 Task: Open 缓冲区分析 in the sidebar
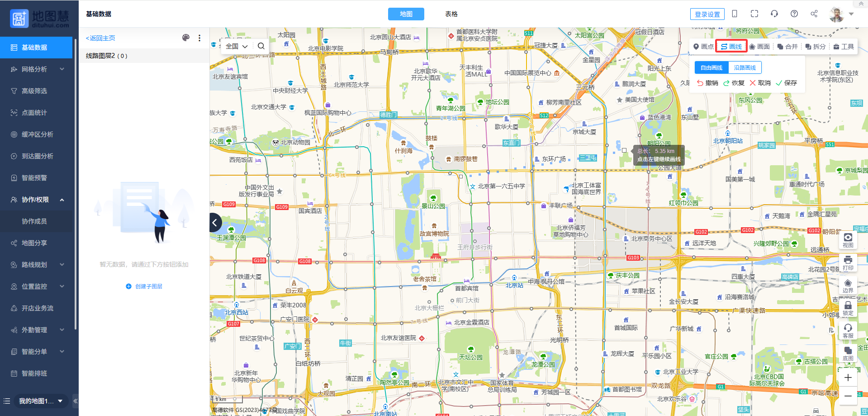click(x=37, y=134)
